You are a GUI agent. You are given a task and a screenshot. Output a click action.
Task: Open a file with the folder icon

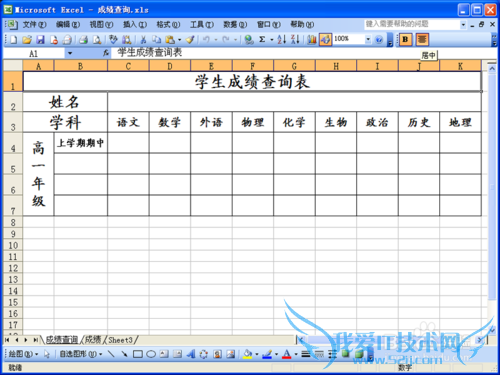click(x=27, y=40)
